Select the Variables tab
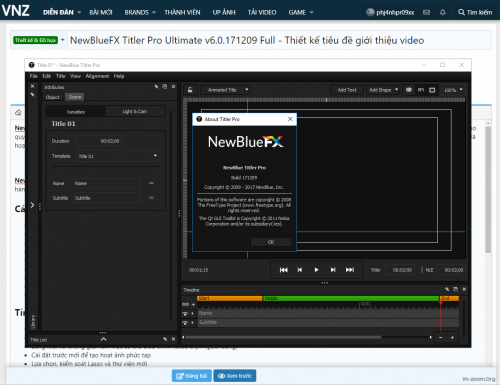 [x=76, y=112]
